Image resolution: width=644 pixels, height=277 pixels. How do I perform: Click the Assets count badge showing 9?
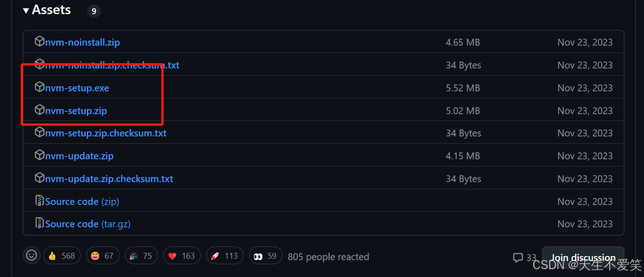pyautogui.click(x=94, y=11)
